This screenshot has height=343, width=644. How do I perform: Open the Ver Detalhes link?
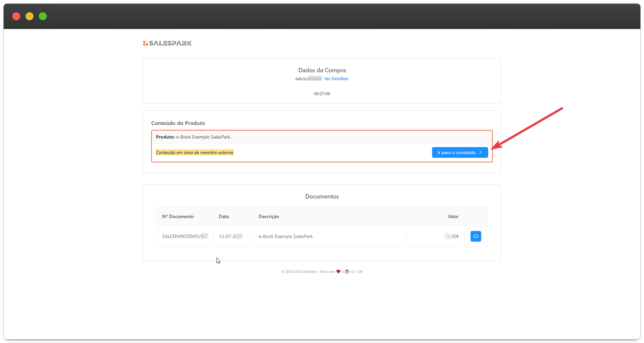coord(336,79)
